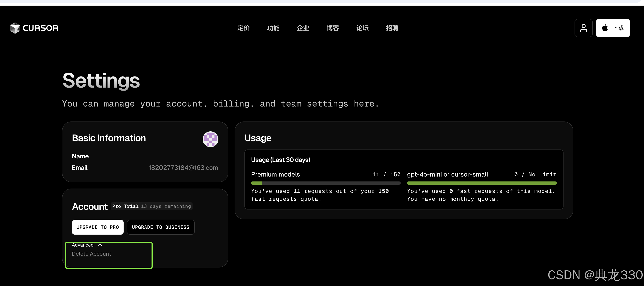Click the Premium models usage progress bar
644x286 pixels.
326,183
